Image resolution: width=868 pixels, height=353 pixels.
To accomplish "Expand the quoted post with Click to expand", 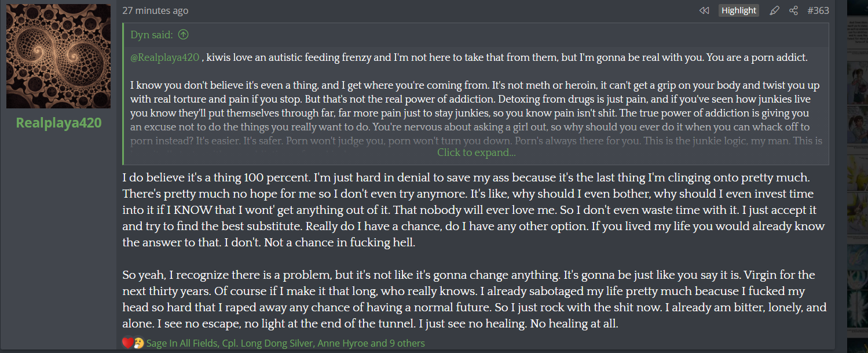I will pyautogui.click(x=476, y=152).
